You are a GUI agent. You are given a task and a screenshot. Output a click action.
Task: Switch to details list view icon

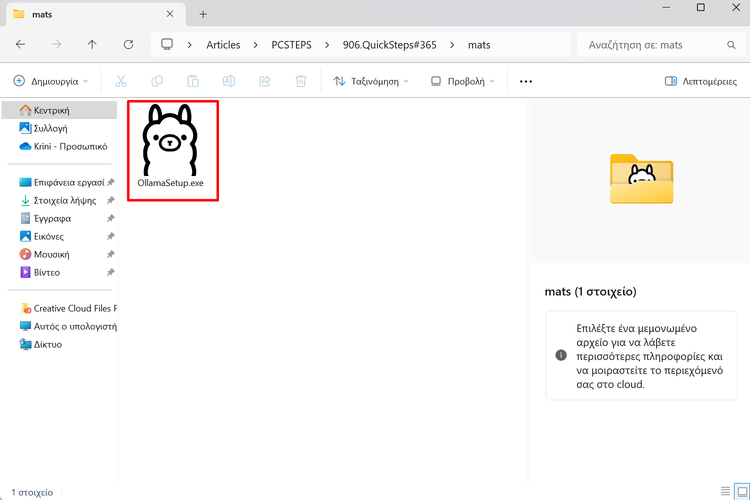coord(725,491)
